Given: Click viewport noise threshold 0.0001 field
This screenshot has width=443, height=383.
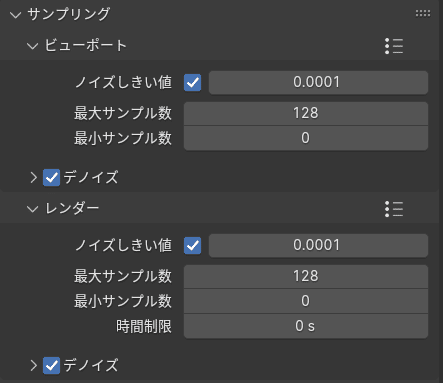Looking at the screenshot, I should coord(318,82).
